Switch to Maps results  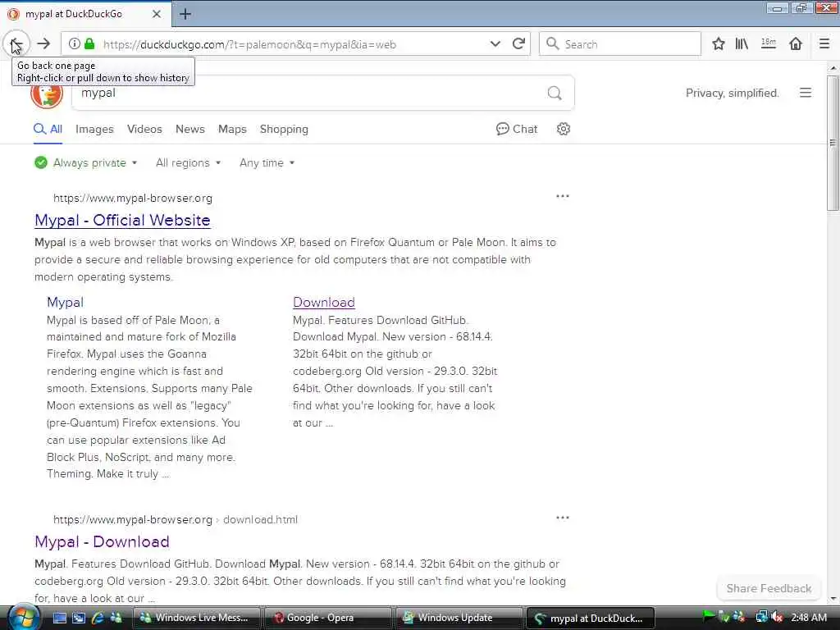(x=232, y=129)
